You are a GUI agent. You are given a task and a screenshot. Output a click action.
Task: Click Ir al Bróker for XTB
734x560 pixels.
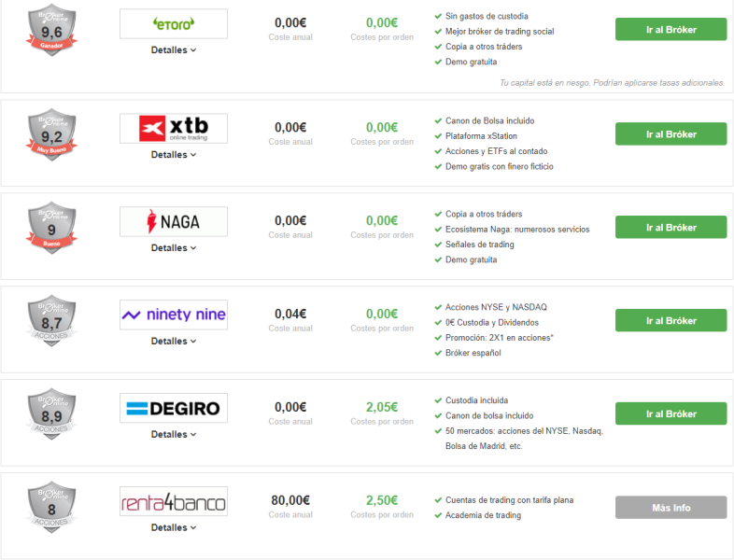[670, 133]
